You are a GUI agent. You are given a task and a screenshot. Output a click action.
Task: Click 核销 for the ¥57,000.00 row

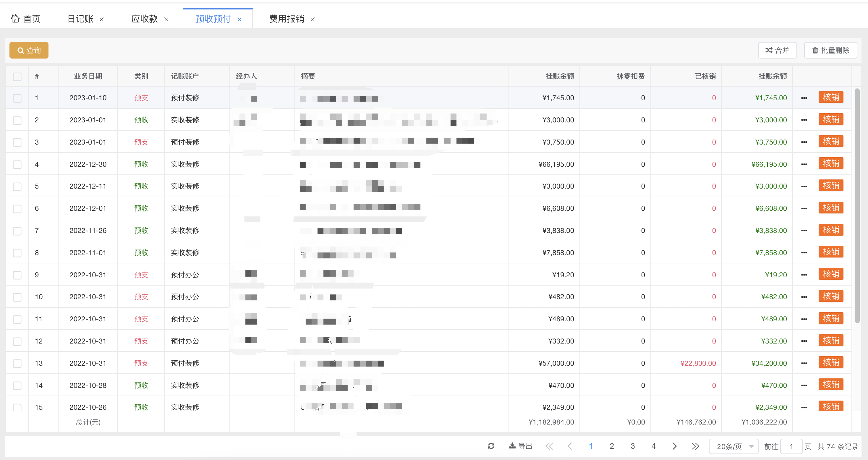831,363
